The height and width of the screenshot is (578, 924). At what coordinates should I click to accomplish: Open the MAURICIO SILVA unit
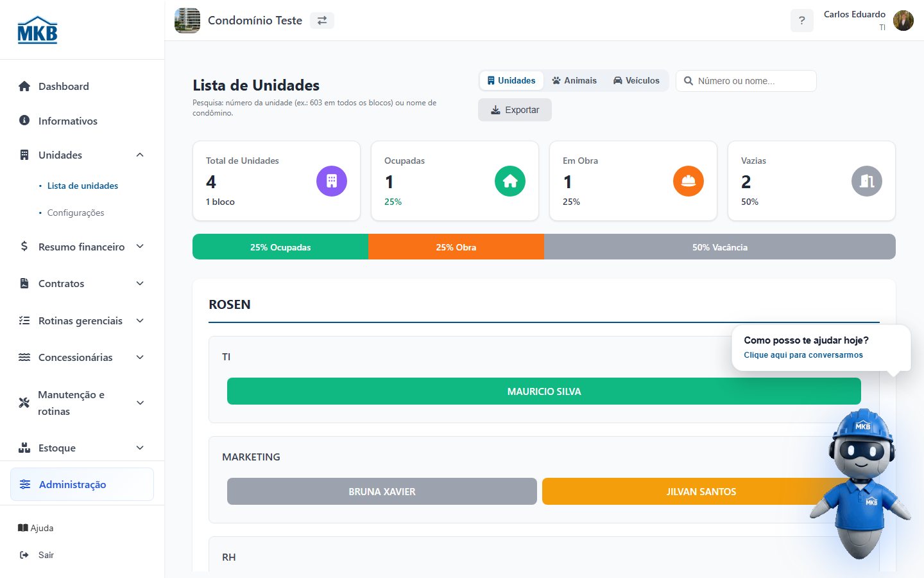[544, 391]
